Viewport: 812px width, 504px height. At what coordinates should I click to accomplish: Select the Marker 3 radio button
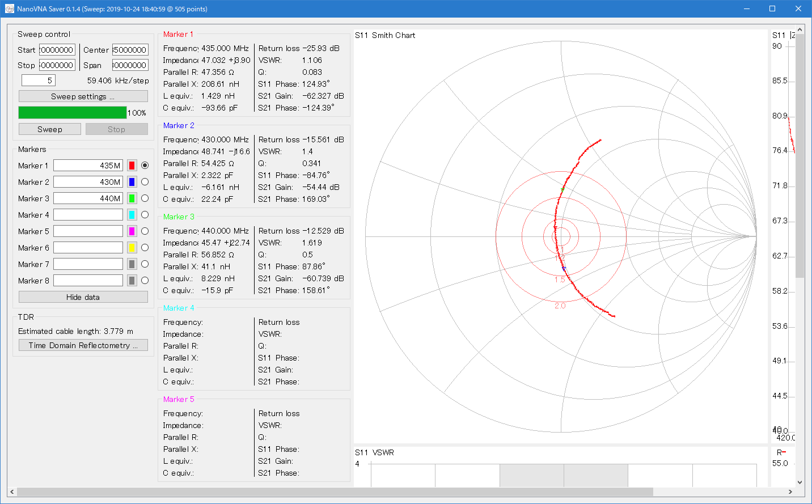[145, 198]
